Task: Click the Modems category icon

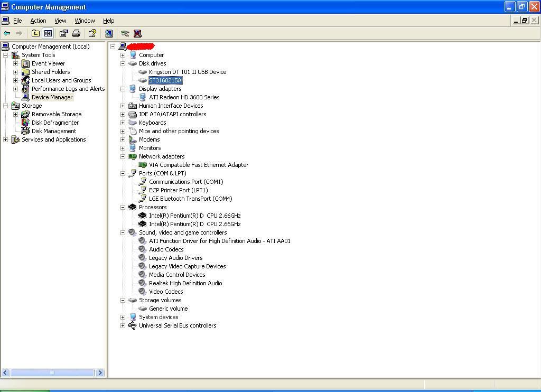Action: pos(133,139)
